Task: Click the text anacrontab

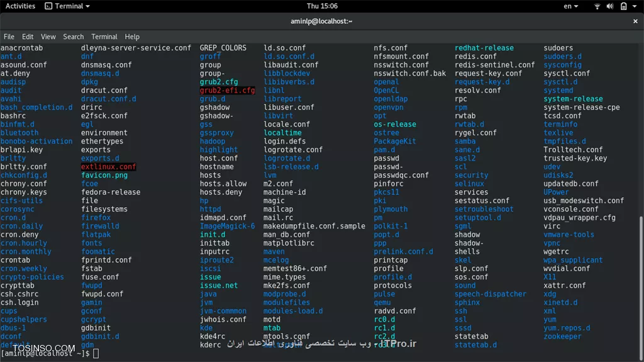Action: 21,48
